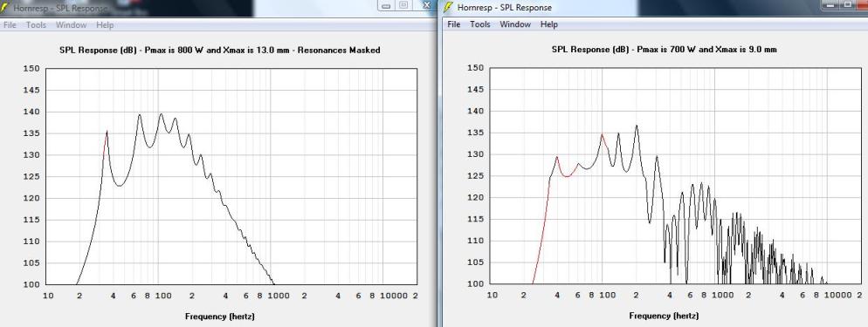This screenshot has height=327, width=868.
Task: Minimize the left Hornresp SPL Response window
Action: 386,5
